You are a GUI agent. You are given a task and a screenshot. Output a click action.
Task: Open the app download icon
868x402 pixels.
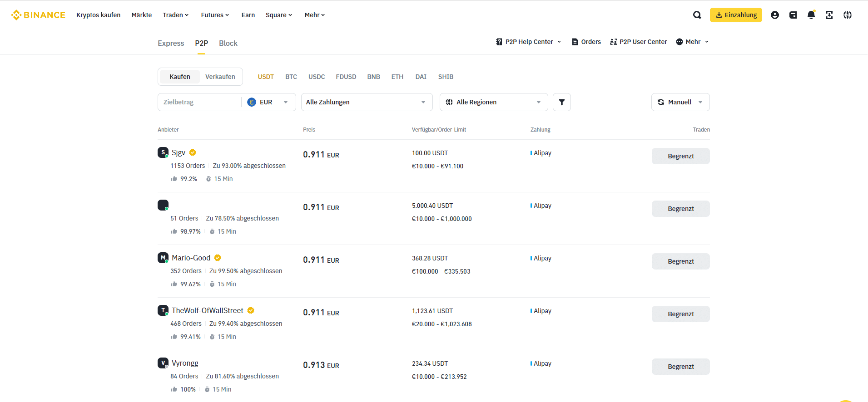[x=829, y=15]
